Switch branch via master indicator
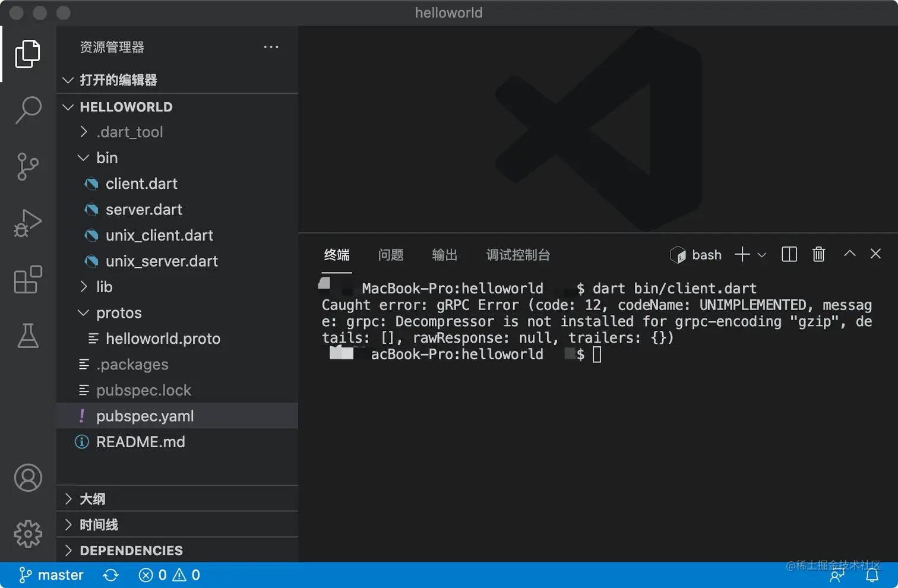Viewport: 898px width, 588px height. click(x=51, y=575)
